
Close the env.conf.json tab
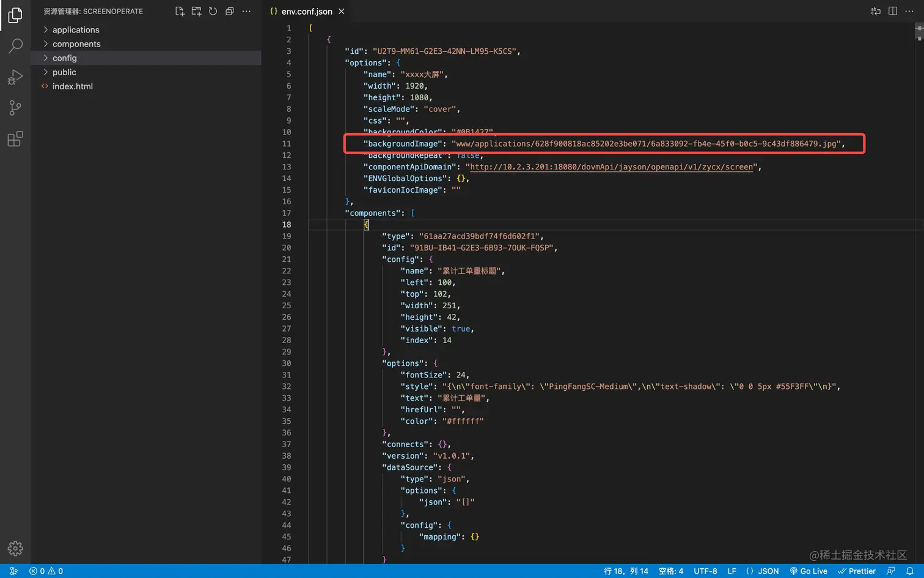[342, 12]
